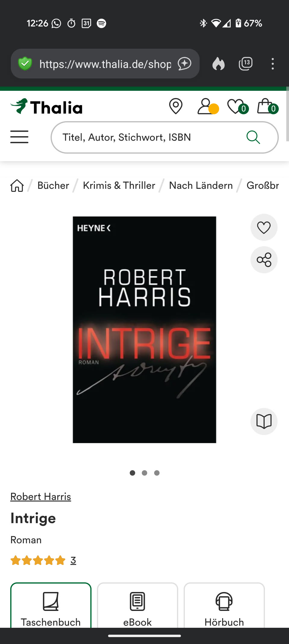Viewport: 289px width, 644px height.
Task: Open browser three-dot overflow menu
Action: coord(272,64)
